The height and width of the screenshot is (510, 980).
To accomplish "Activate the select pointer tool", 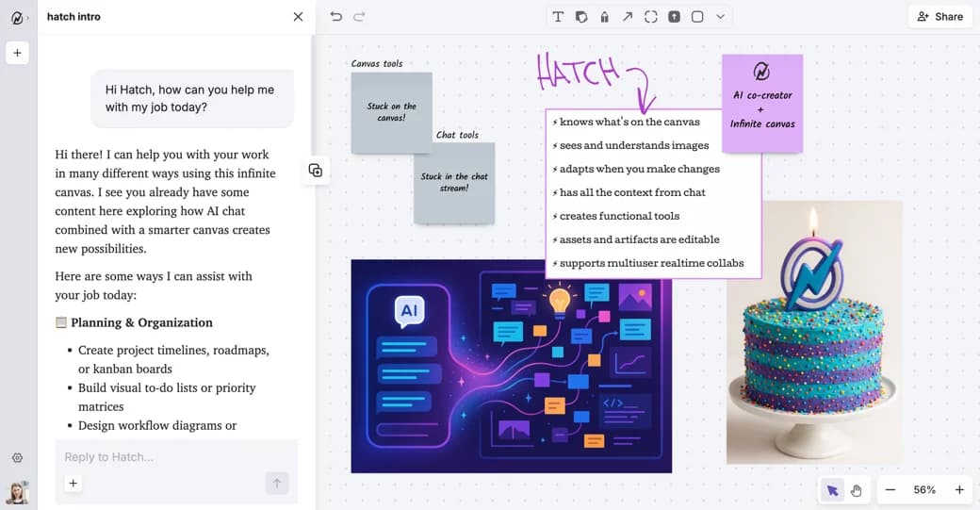I will tap(832, 490).
